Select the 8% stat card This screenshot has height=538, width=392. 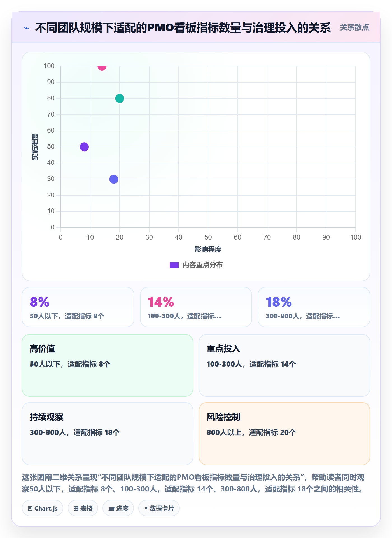[x=78, y=307]
